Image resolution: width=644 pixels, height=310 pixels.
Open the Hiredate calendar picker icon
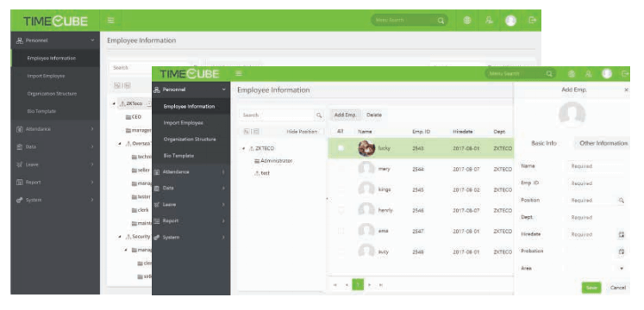point(622,234)
